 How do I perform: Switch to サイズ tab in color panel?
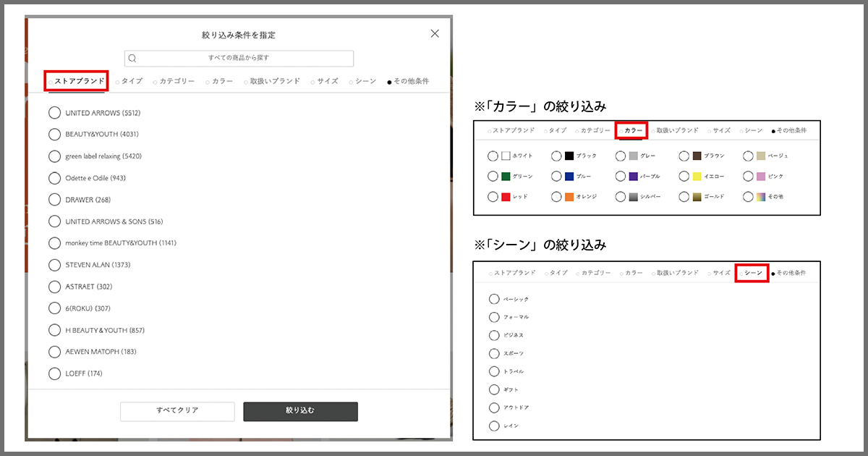[x=721, y=130]
